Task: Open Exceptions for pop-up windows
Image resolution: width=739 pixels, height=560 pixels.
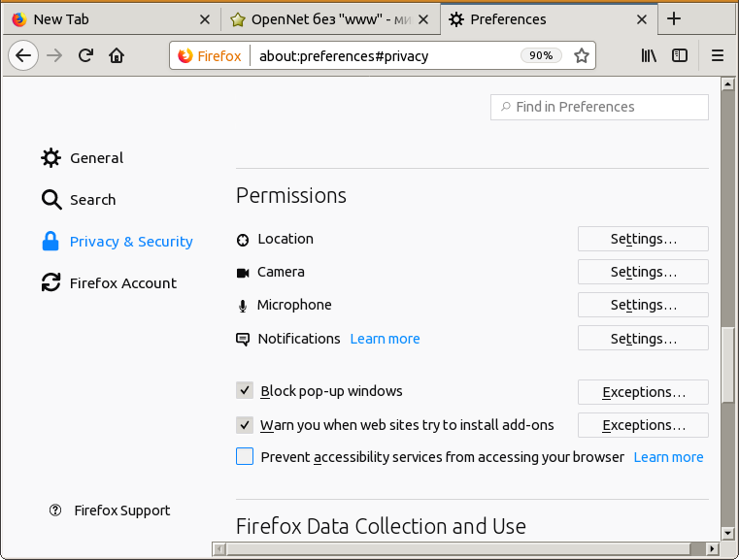Action: (643, 392)
